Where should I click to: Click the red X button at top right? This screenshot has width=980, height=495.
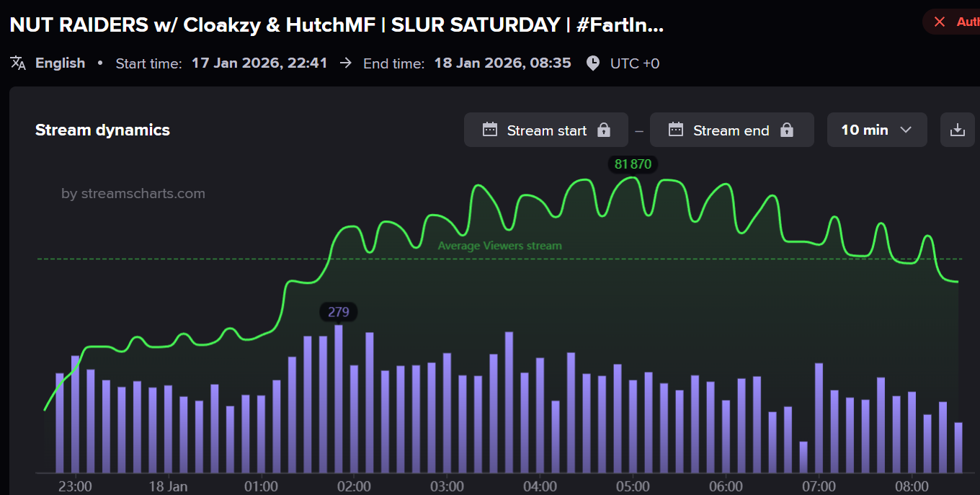coord(940,22)
